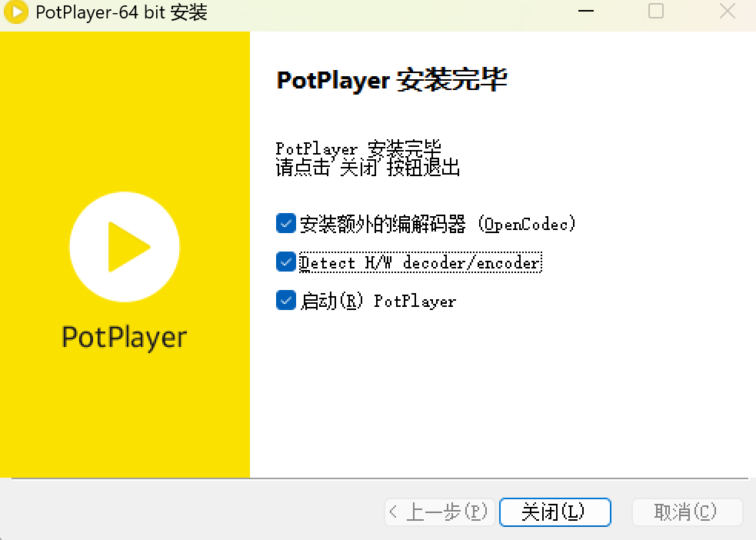
Task: Click the minimize icon in the title bar
Action: coord(585,12)
